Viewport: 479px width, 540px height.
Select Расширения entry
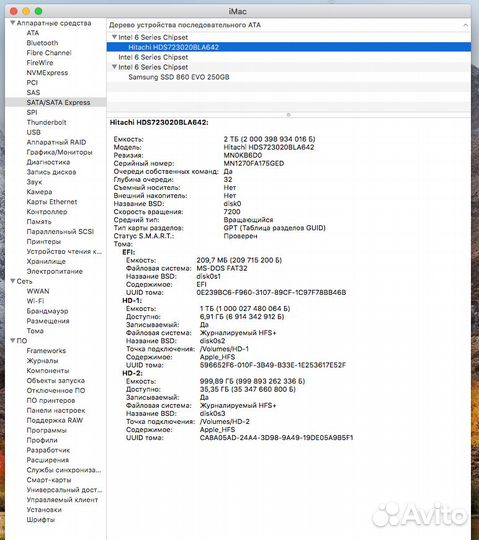point(48,460)
